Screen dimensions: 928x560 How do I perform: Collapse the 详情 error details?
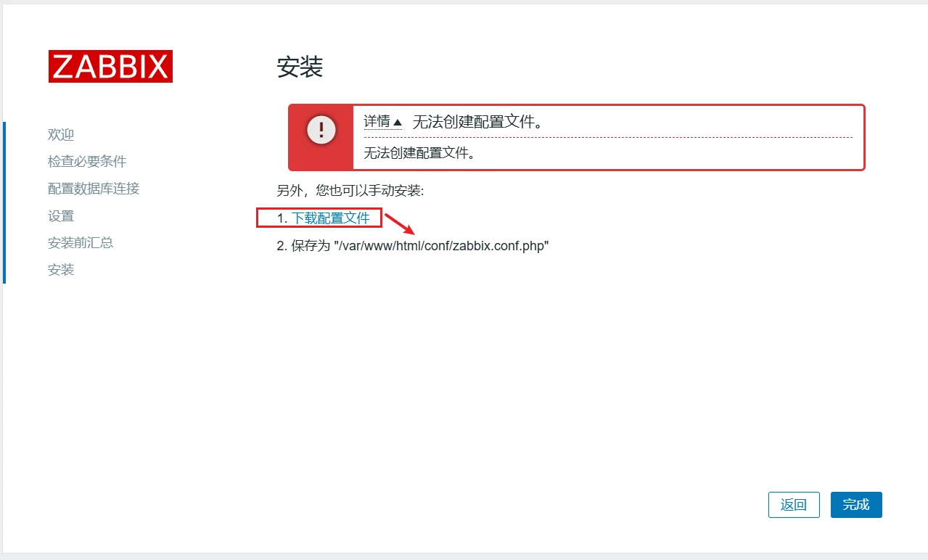pyautogui.click(x=382, y=122)
